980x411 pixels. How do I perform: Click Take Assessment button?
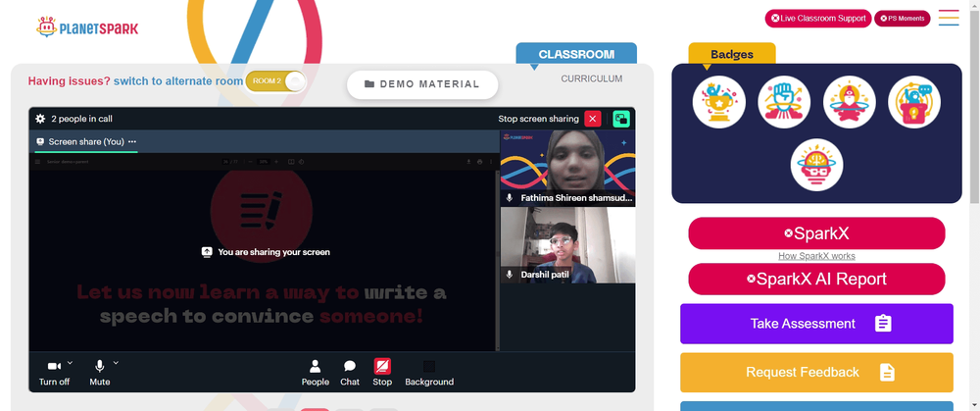(x=816, y=324)
